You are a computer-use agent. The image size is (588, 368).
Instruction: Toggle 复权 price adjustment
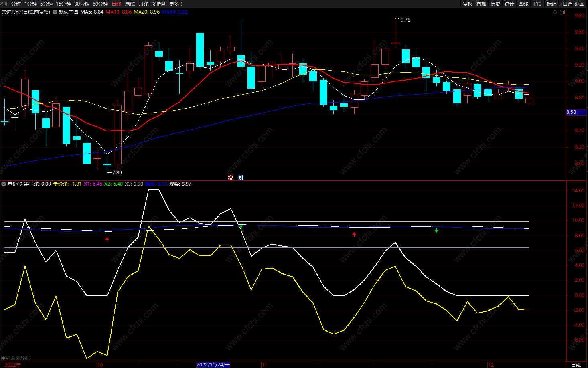468,4
